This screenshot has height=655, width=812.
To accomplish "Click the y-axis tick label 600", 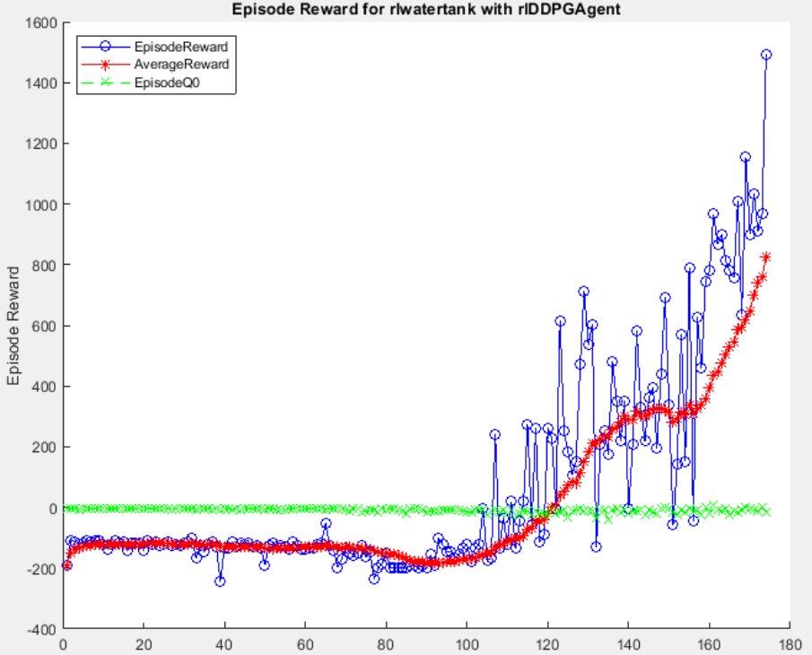I will [x=45, y=327].
